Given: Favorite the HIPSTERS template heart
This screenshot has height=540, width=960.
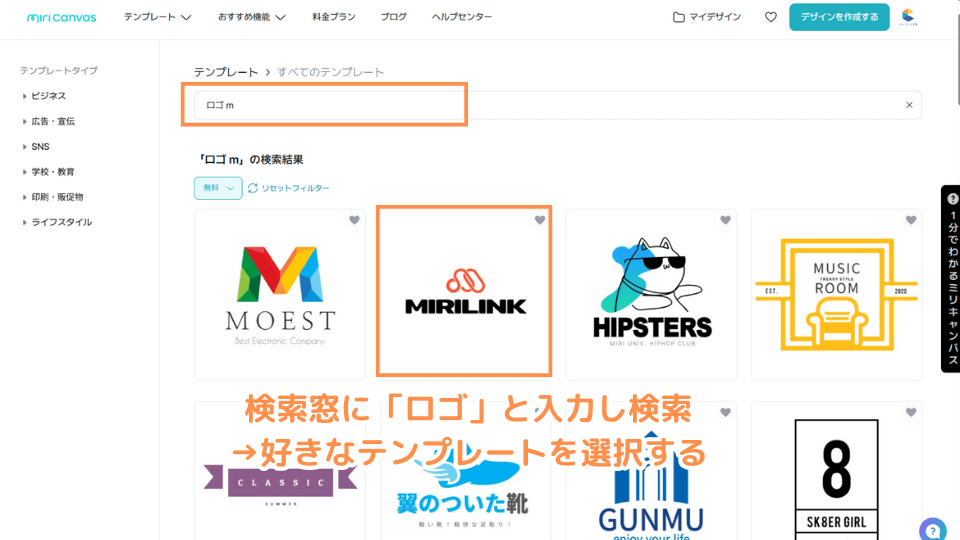Looking at the screenshot, I should [x=726, y=220].
